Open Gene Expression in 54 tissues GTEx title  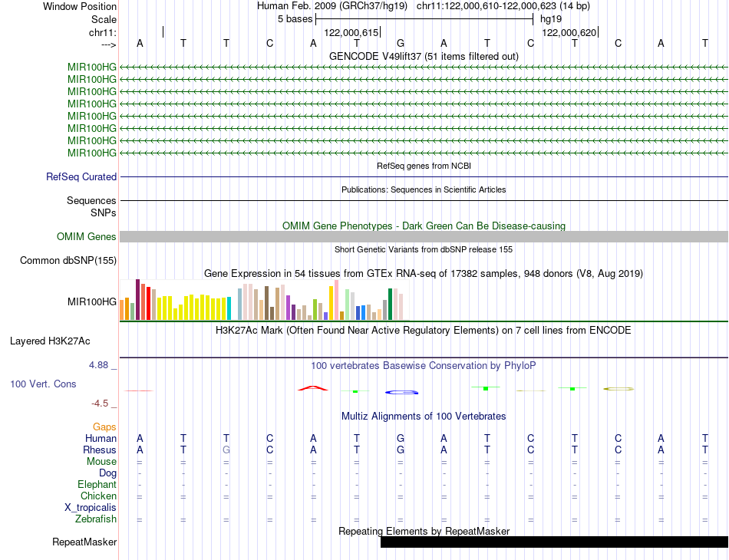[x=424, y=273]
